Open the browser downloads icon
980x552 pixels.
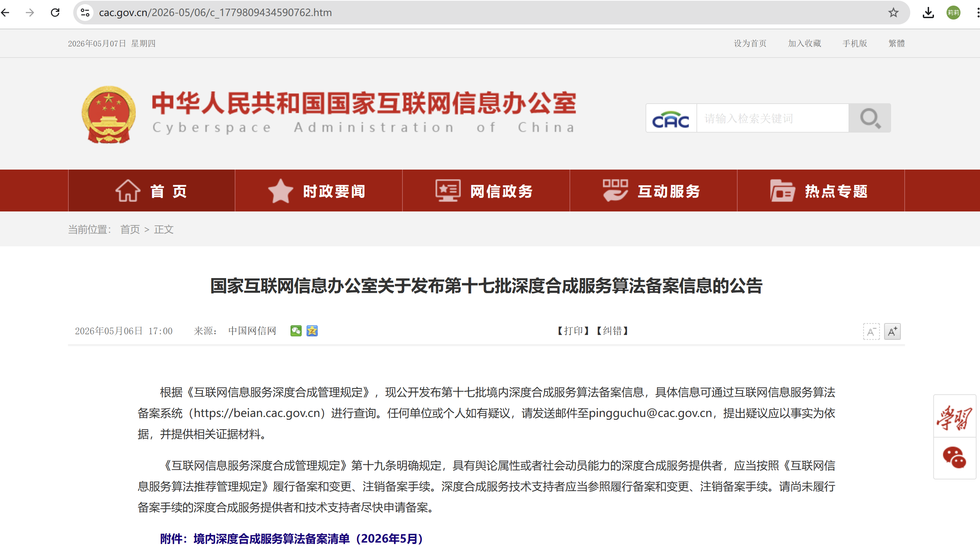928,13
